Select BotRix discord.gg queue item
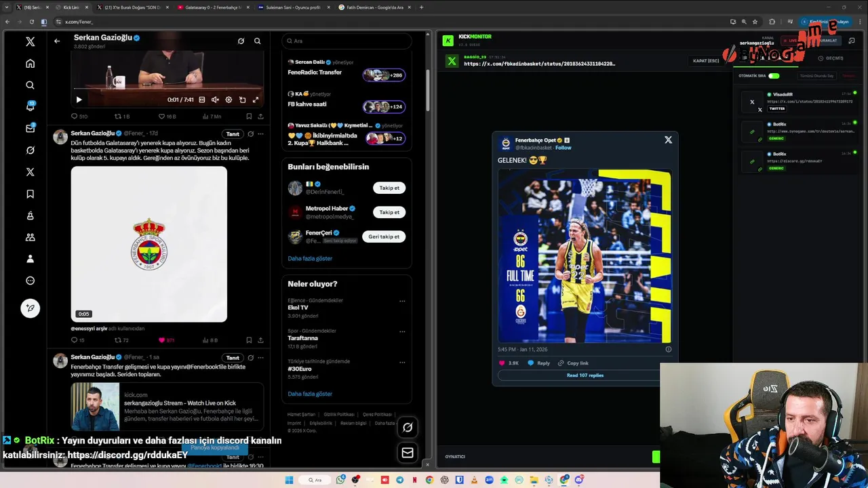The image size is (868, 488). point(800,161)
